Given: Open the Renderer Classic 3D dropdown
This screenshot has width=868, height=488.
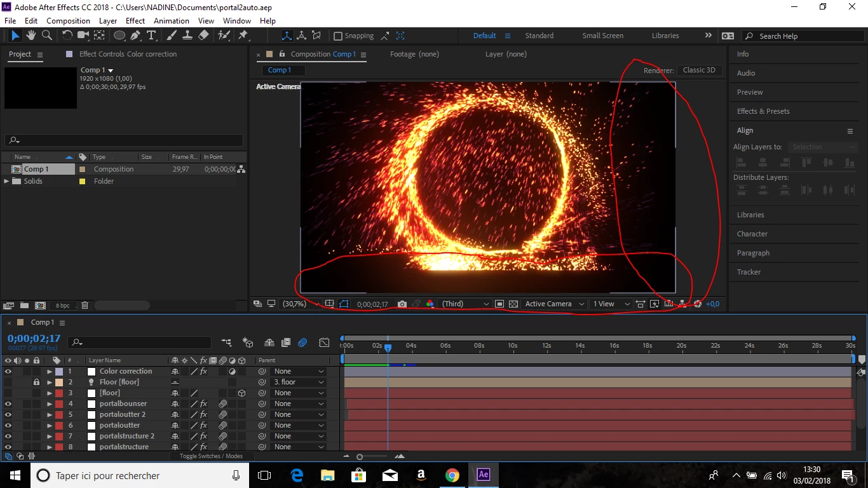Looking at the screenshot, I should [x=699, y=70].
